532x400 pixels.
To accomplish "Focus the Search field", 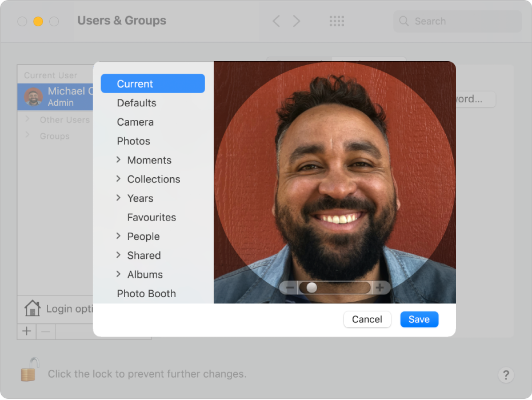I will tap(463, 21).
